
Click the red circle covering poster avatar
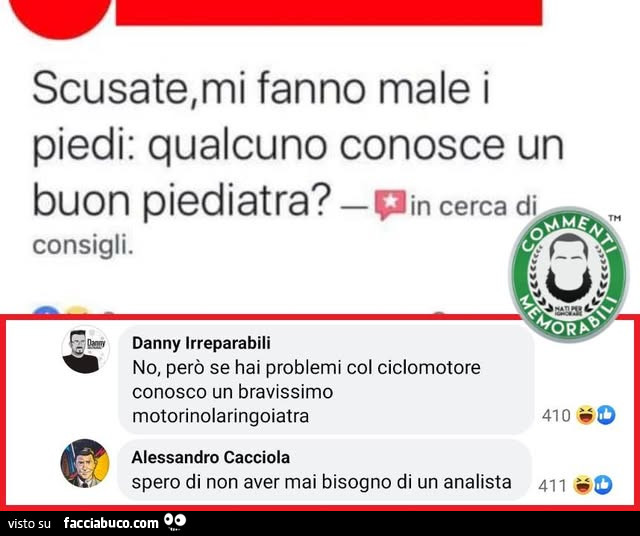(x=60, y=16)
